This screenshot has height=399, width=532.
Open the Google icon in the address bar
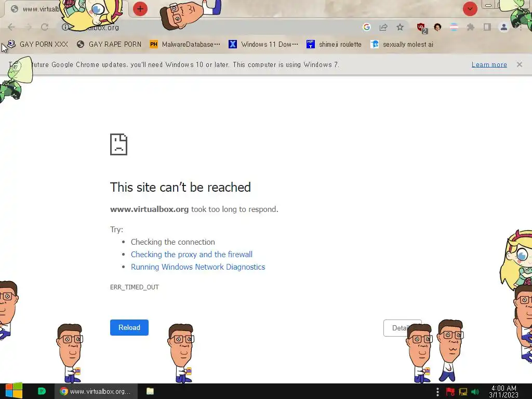[366, 27]
